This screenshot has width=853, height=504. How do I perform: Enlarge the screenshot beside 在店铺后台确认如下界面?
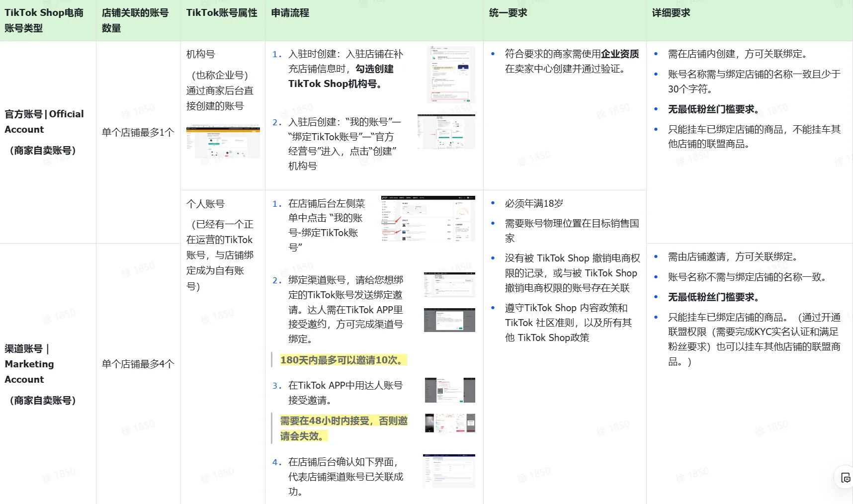(449, 471)
